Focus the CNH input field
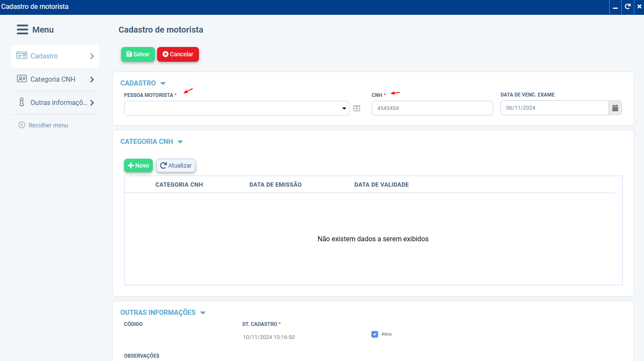This screenshot has width=644, height=361. pyautogui.click(x=432, y=108)
